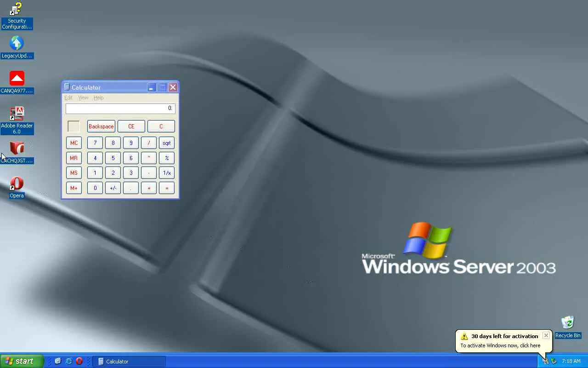Image resolution: width=588 pixels, height=368 pixels.
Task: Click the multiply (*) key
Action: click(x=149, y=158)
